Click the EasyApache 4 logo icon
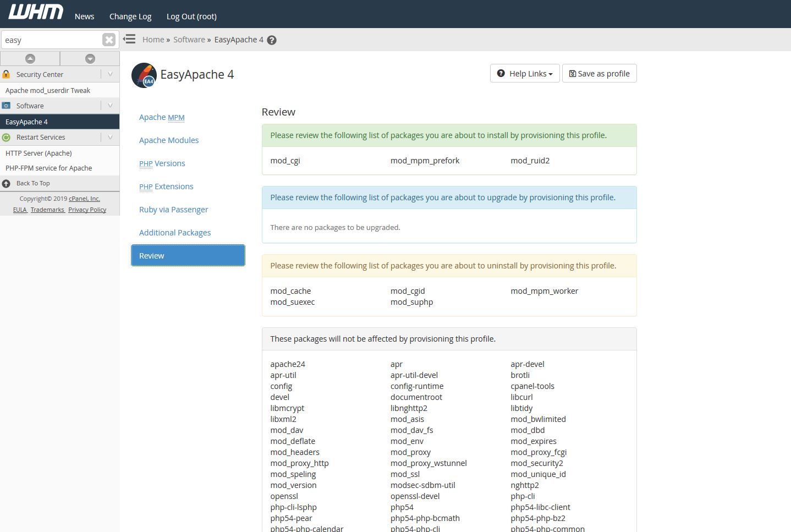791x532 pixels. (143, 75)
